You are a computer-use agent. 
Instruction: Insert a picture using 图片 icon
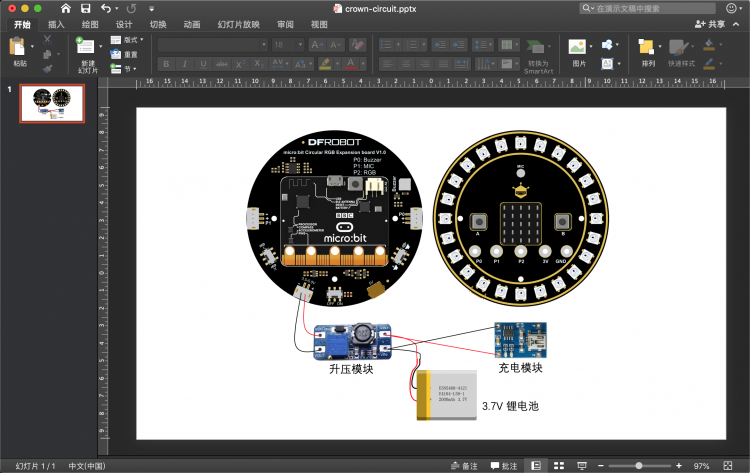click(x=577, y=47)
